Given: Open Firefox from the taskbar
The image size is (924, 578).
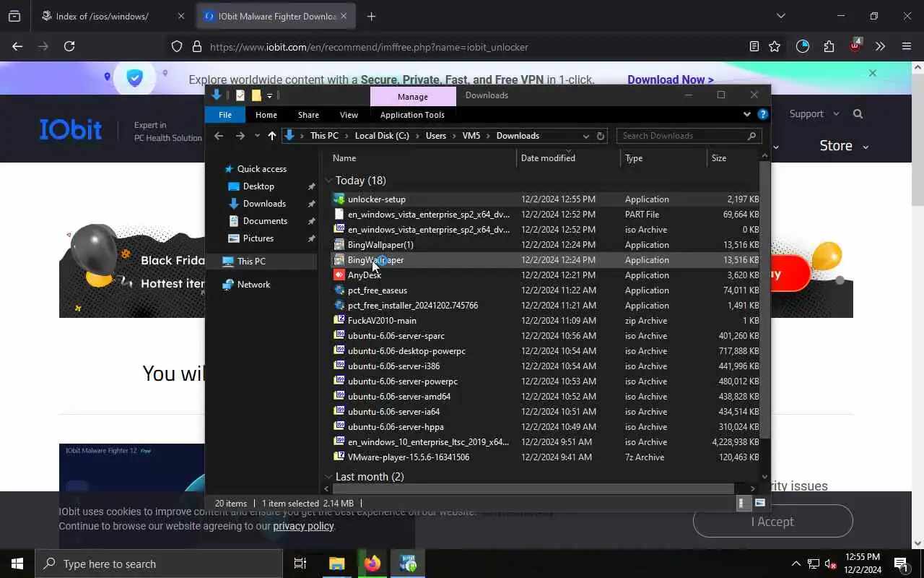Looking at the screenshot, I should click(x=372, y=564).
